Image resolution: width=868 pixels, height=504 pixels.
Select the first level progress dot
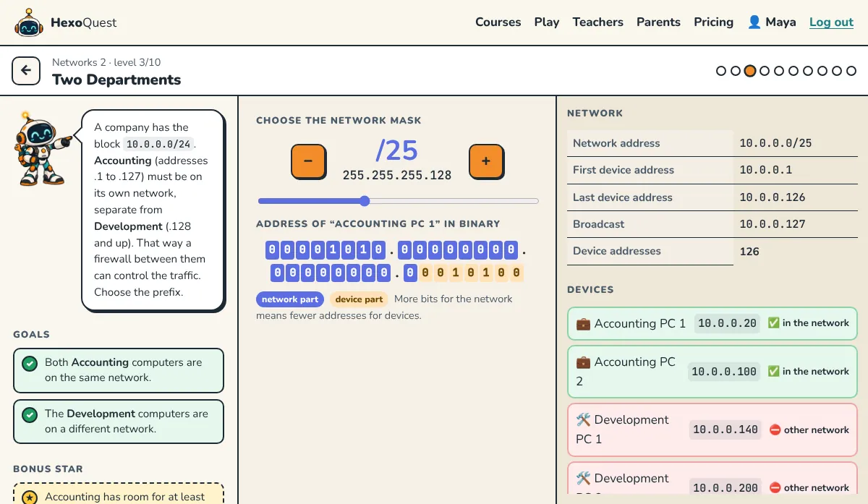(x=721, y=71)
